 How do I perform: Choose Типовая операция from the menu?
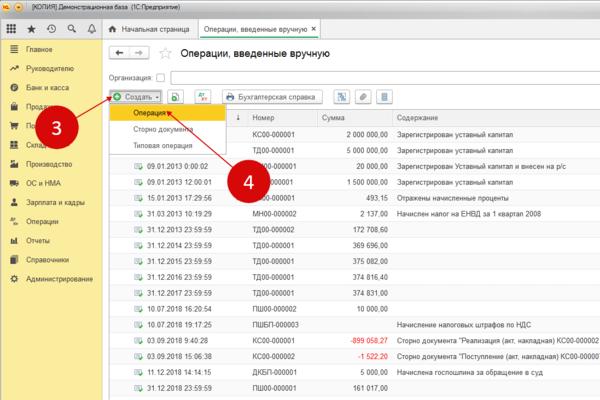pos(167,145)
